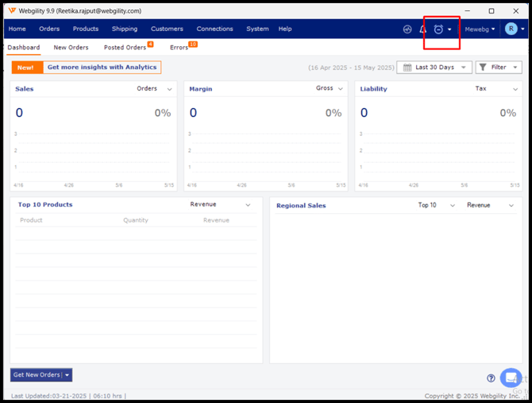
Task: Click the user avatar R icon
Action: point(511,29)
